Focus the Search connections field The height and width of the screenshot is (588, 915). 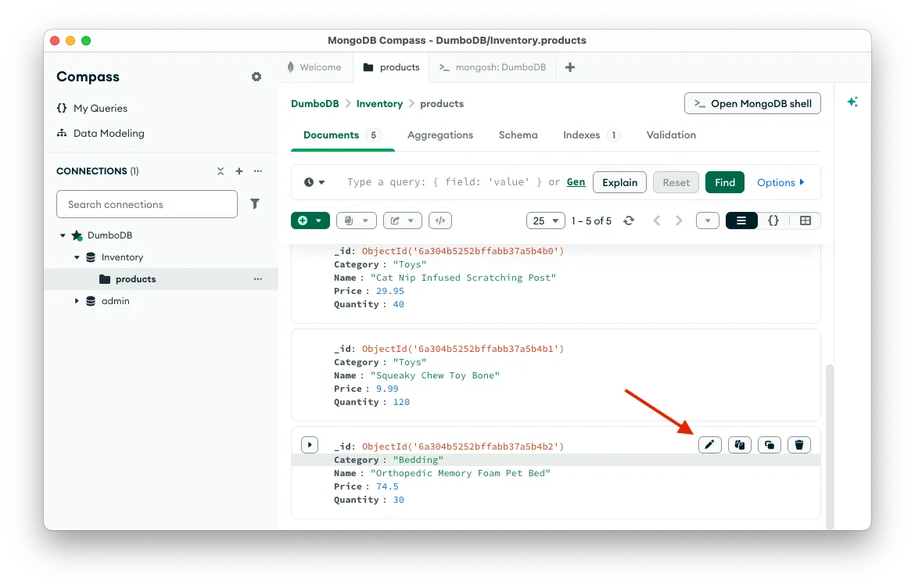tap(147, 204)
